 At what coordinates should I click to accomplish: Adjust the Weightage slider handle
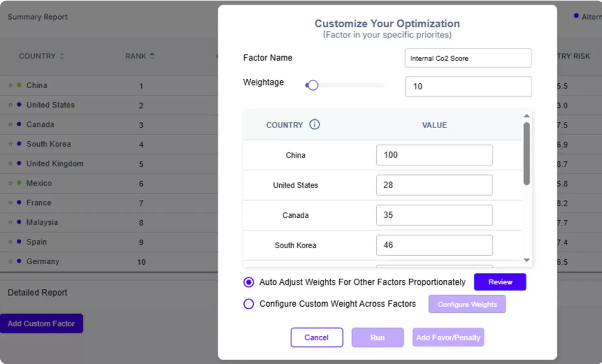coord(312,85)
